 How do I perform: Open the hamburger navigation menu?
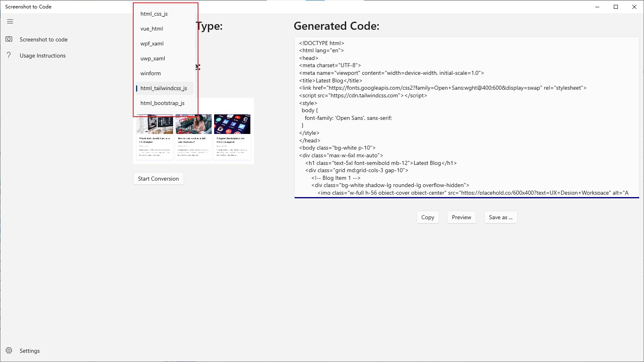click(x=10, y=21)
